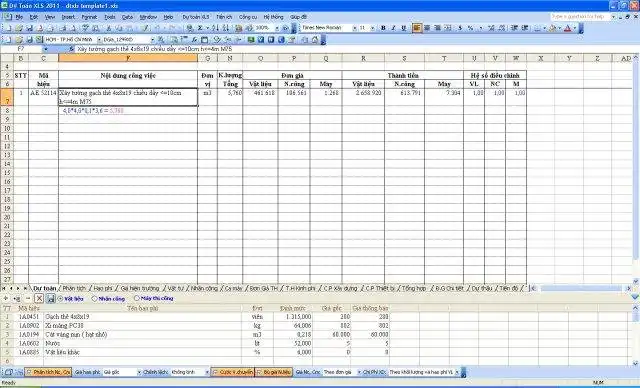Screen dimensions: 640x388
Task: Open the Giá hao phí dropdown showing Giá gốc
Action: 139,372
